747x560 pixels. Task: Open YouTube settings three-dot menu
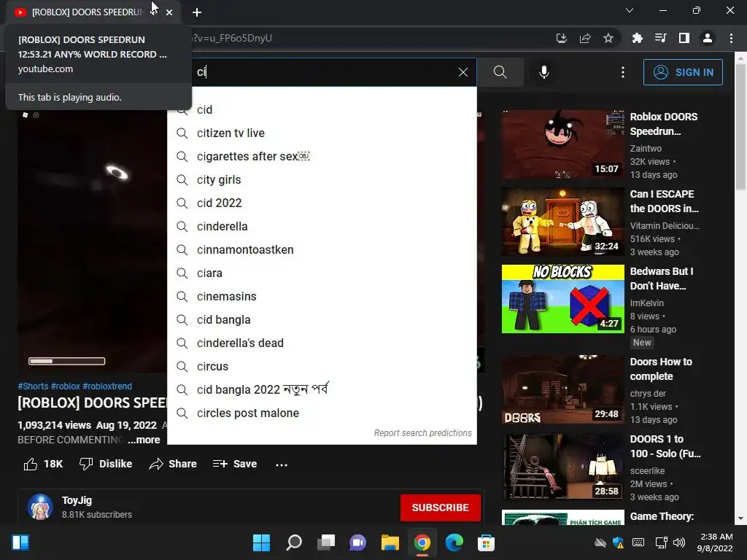(623, 72)
